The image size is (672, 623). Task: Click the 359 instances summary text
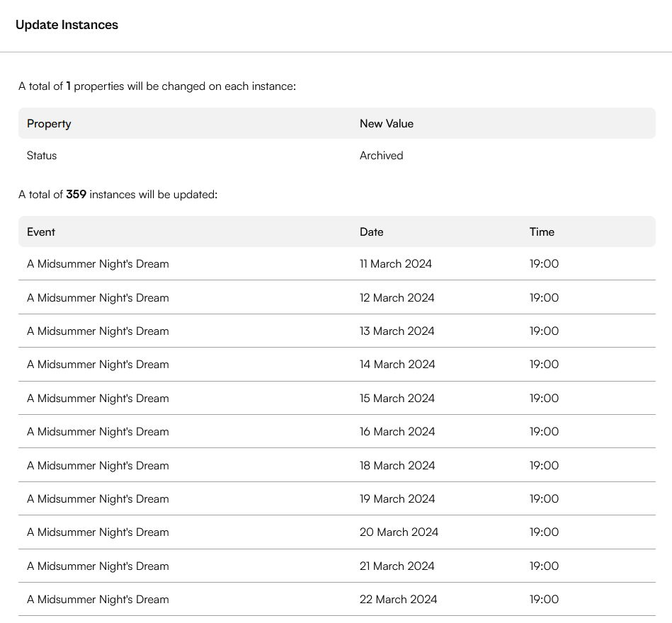pyautogui.click(x=118, y=195)
